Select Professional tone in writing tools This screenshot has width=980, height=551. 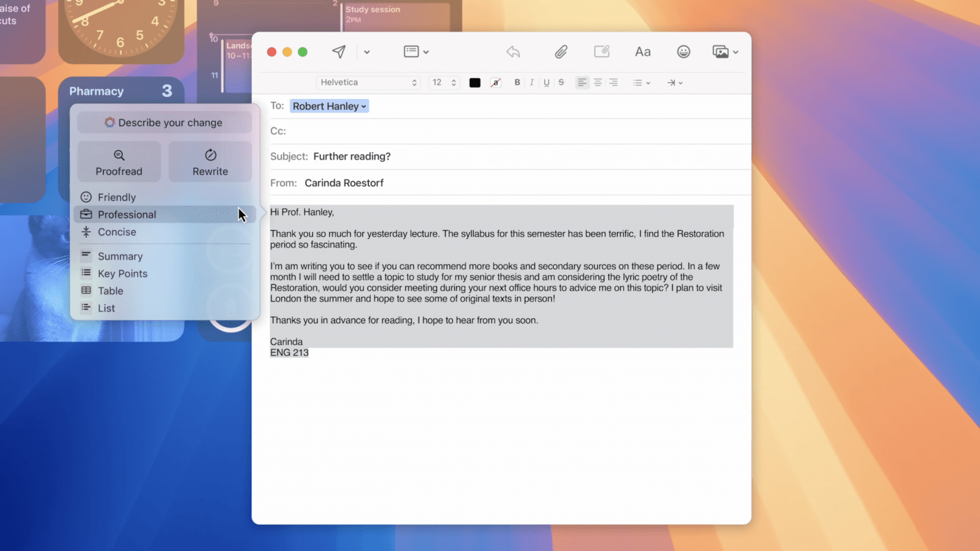[x=127, y=215]
